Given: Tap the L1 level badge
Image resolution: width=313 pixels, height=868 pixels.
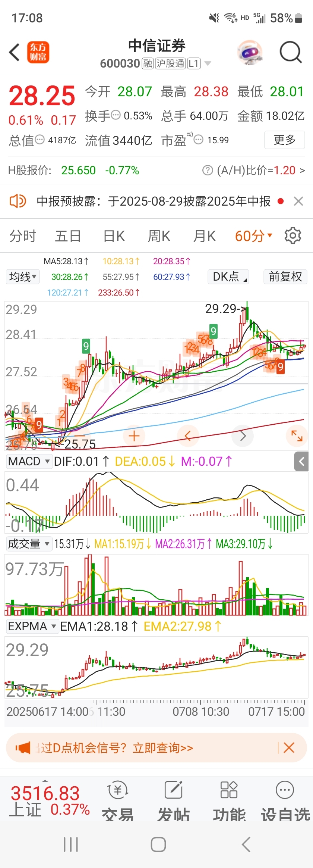Looking at the screenshot, I should pos(194,63).
